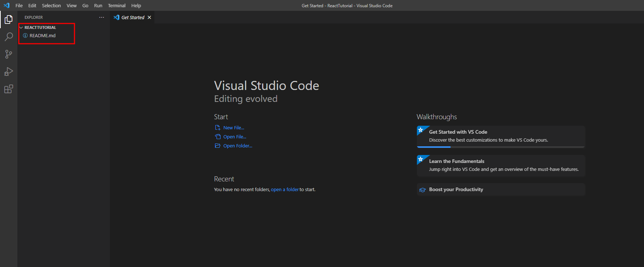
Task: Click the star badge on Get Started walkthrough
Action: point(421,130)
